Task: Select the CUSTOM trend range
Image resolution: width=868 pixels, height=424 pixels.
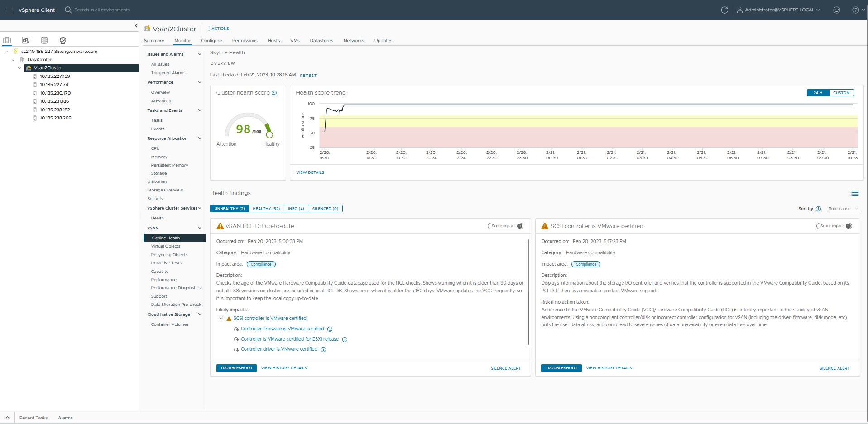Action: [841, 93]
